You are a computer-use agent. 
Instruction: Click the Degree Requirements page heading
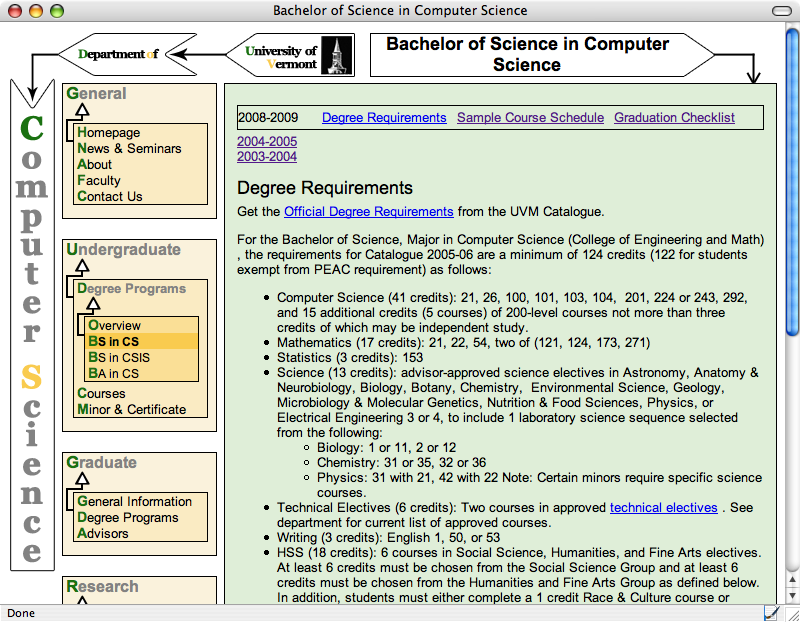click(325, 188)
